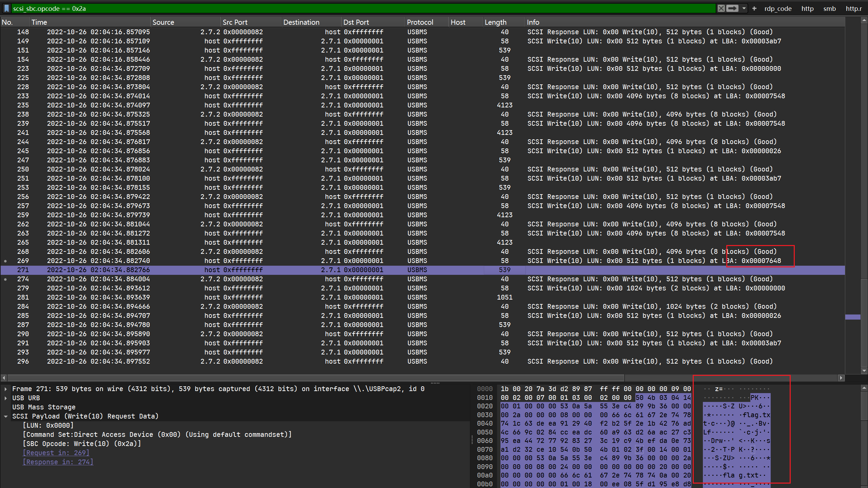Follow the Request in: 269 link
This screenshot has height=488, width=868.
point(56,453)
